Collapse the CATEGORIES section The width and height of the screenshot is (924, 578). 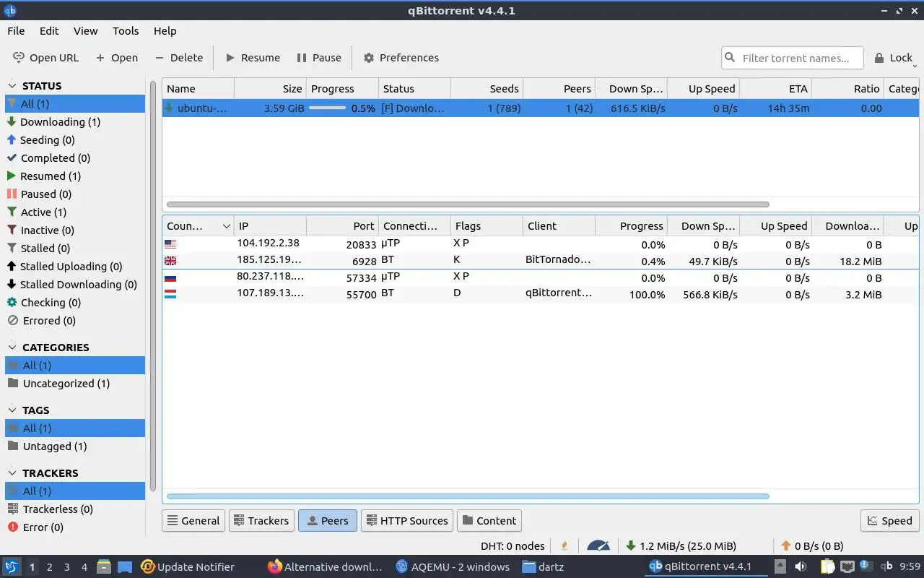12,347
